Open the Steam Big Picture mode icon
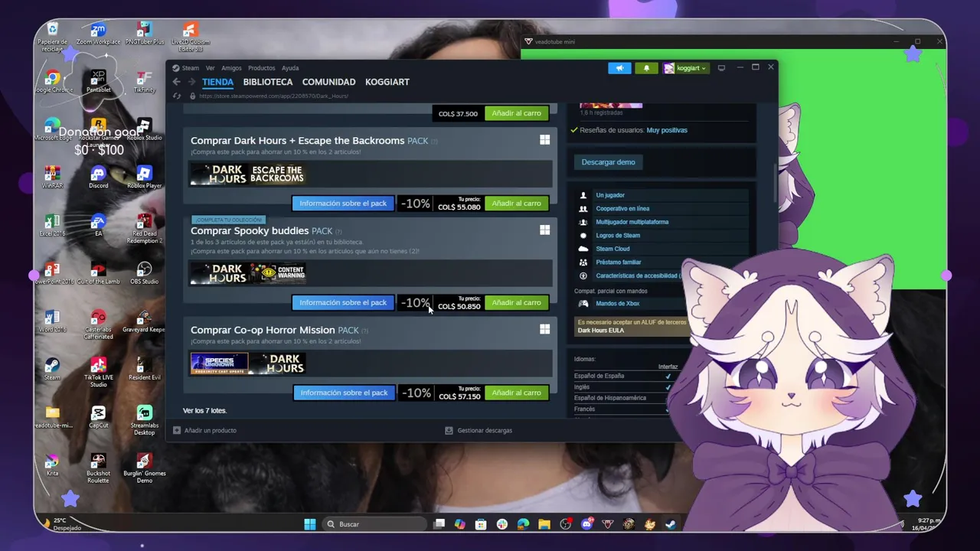This screenshot has height=551, width=980. (721, 68)
